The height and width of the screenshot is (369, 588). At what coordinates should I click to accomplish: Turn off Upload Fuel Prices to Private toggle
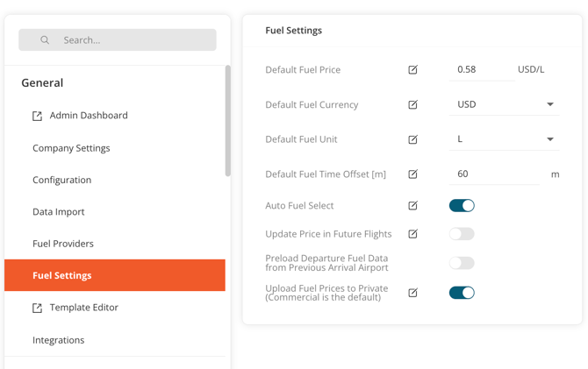click(x=462, y=293)
